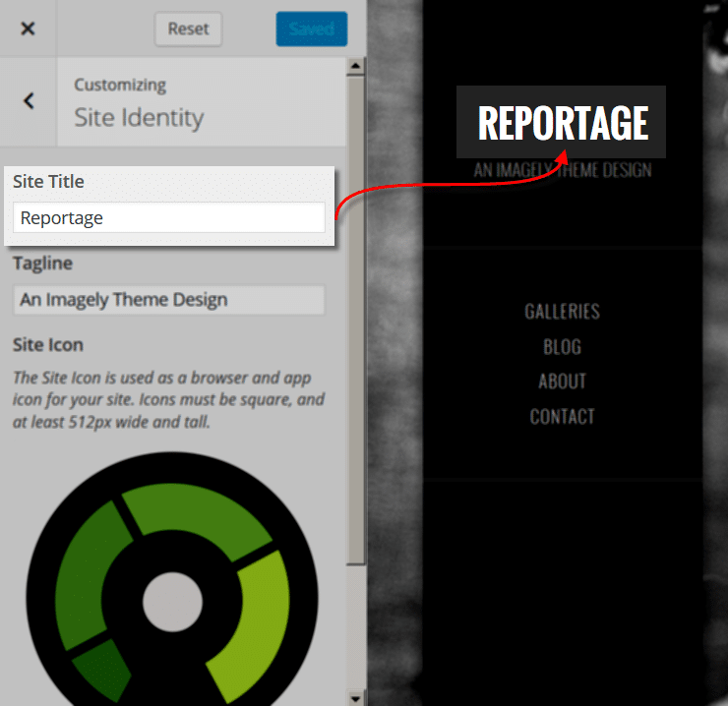
Task: Click the scrollbar up arrow
Action: click(x=356, y=66)
